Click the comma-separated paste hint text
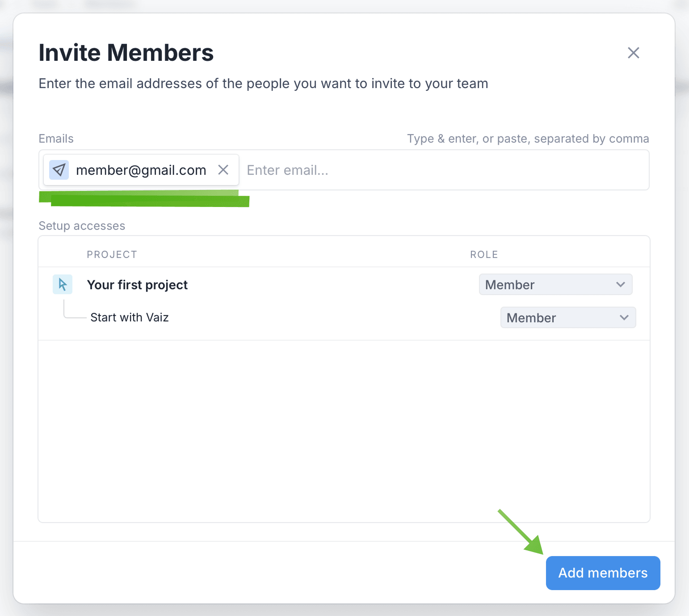 point(528,139)
